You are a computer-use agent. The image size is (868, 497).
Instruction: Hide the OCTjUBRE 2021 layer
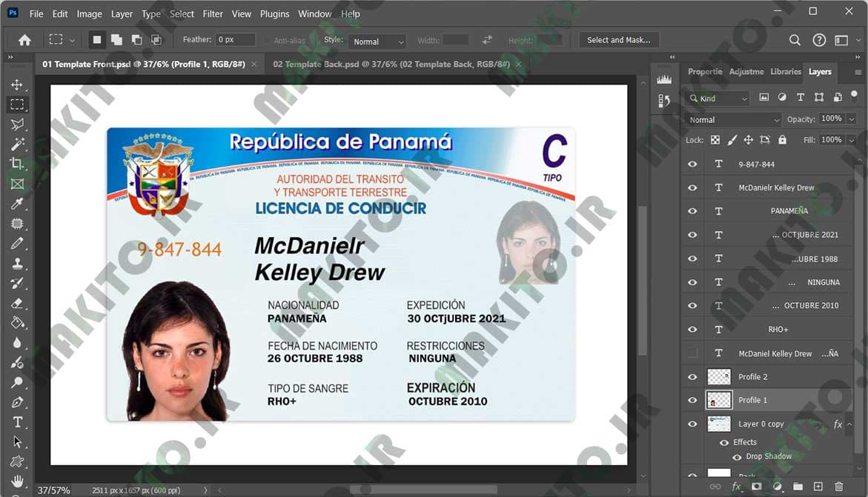[692, 235]
